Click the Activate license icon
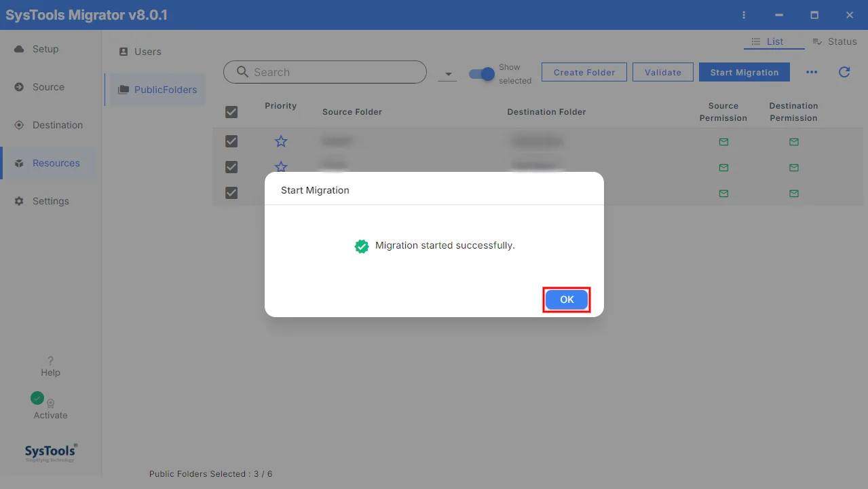Image resolution: width=868 pixels, height=489 pixels. (x=50, y=403)
